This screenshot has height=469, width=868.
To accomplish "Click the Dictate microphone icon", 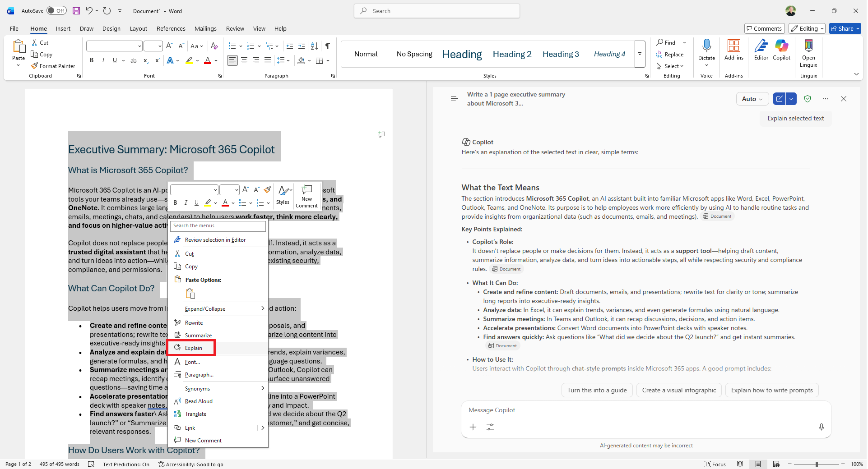I will pyautogui.click(x=706, y=46).
